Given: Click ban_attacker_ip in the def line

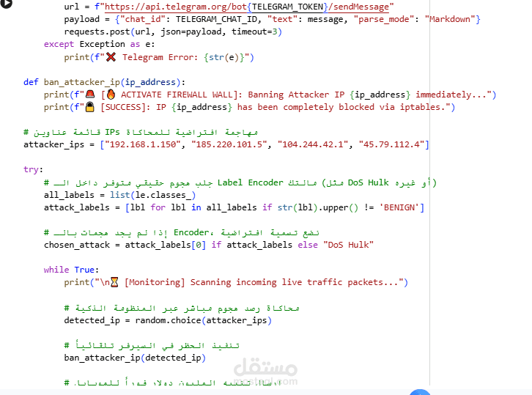Looking at the screenshot, I should 82,82.
